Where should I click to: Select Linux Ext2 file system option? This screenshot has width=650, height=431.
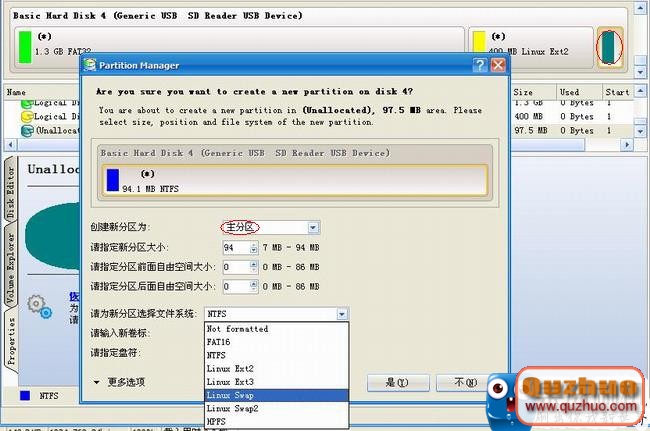[276, 368]
